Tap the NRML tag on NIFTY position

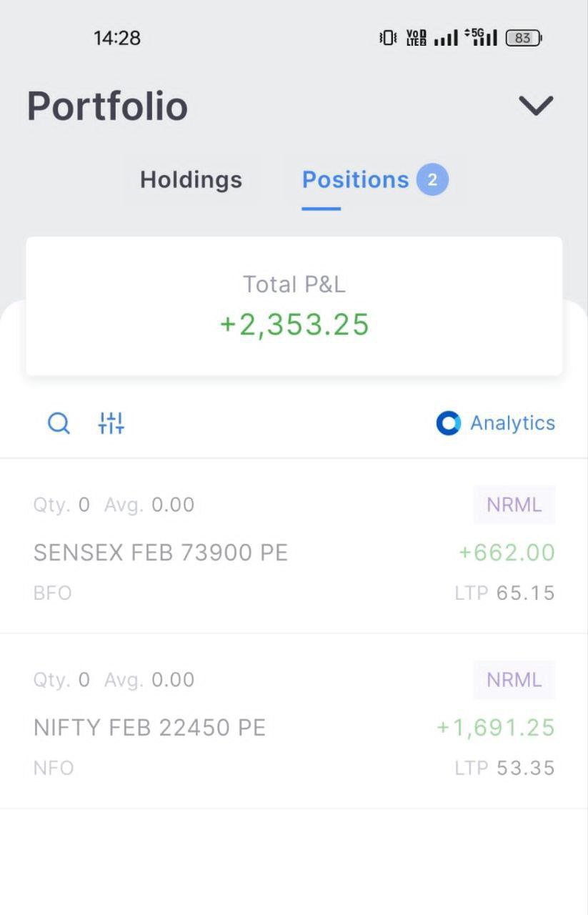514,680
